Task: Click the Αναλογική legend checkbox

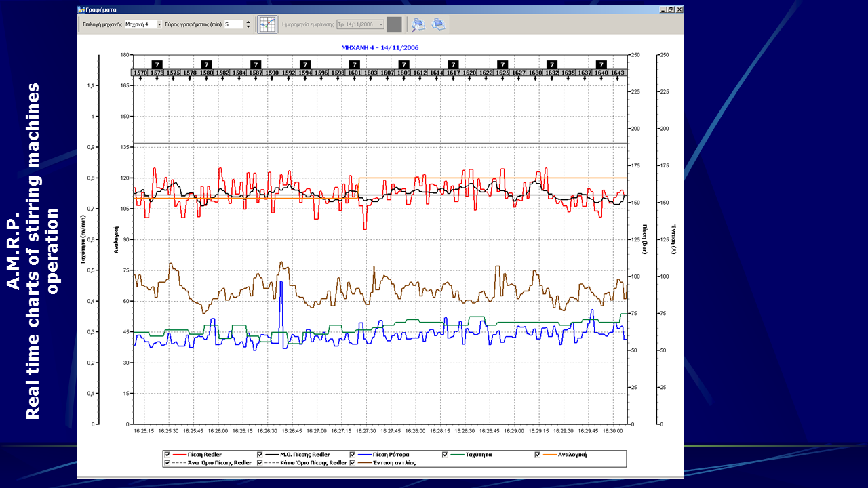Action: coord(538,455)
